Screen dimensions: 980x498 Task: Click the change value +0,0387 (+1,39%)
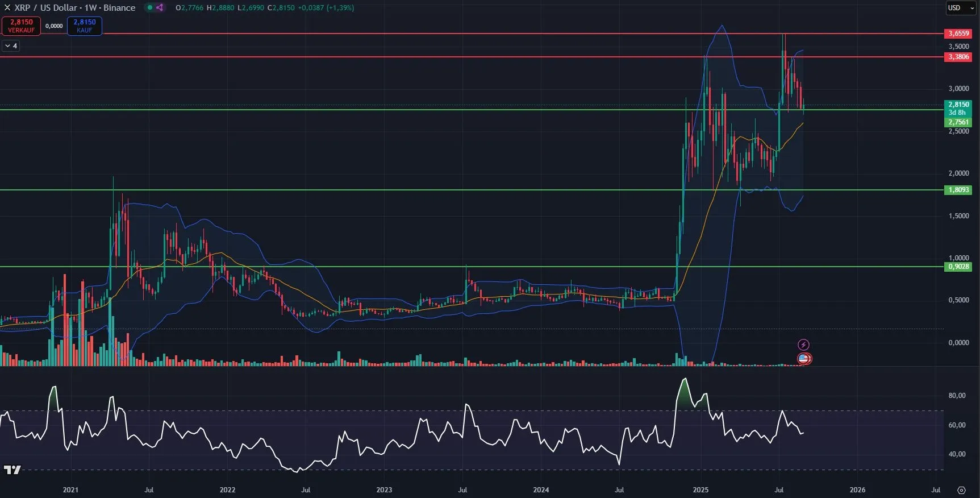click(x=326, y=8)
